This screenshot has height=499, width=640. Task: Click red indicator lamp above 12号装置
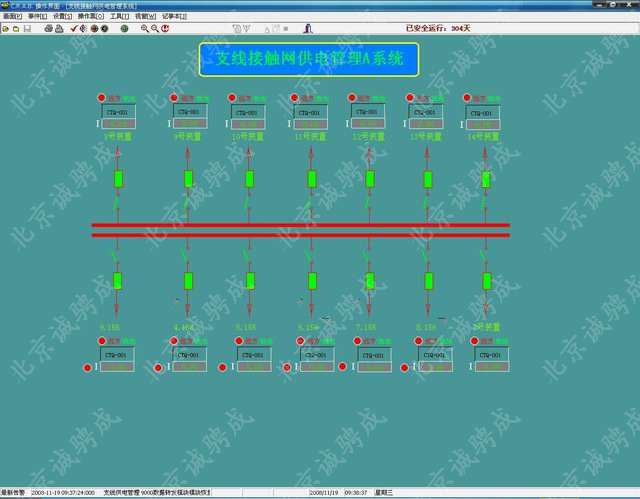[x=352, y=98]
